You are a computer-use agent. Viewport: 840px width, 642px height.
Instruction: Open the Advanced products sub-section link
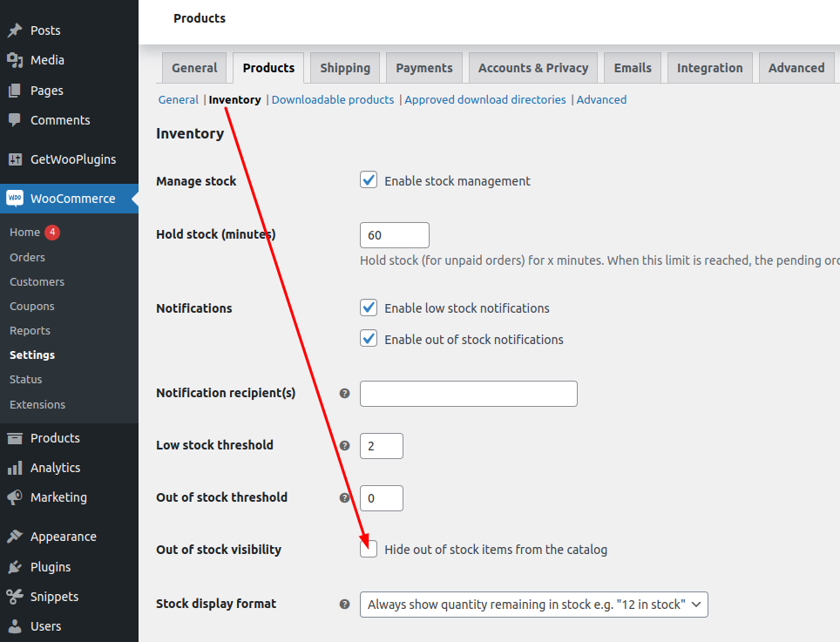[601, 99]
